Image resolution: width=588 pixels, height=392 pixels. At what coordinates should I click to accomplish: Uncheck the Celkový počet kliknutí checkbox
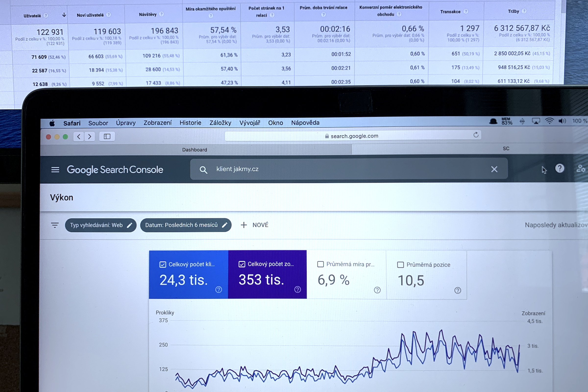(x=162, y=264)
